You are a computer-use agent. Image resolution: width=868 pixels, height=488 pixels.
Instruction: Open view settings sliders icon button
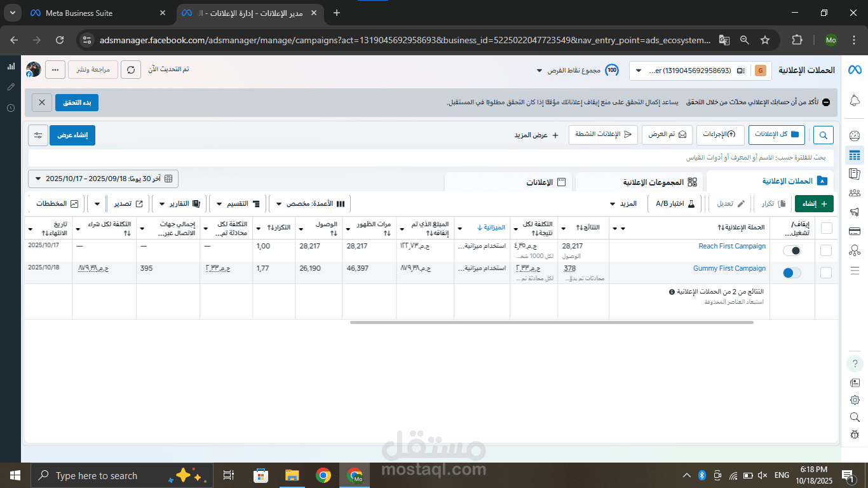click(38, 135)
